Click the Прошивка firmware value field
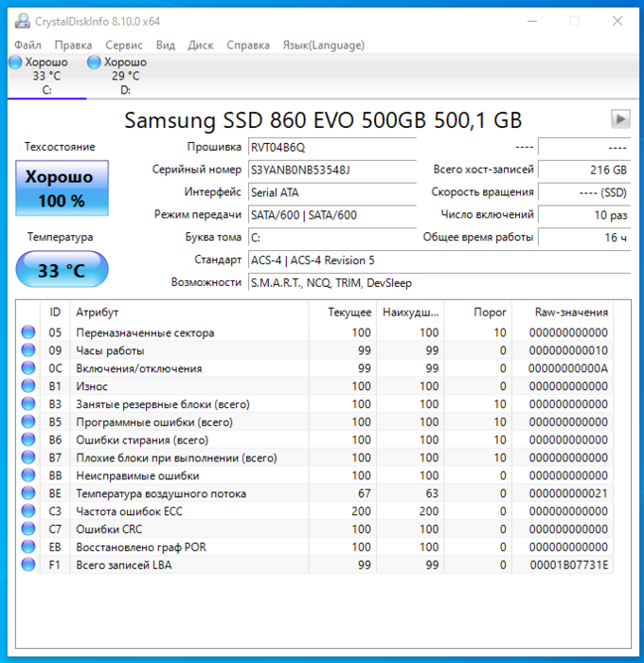 coord(331,147)
